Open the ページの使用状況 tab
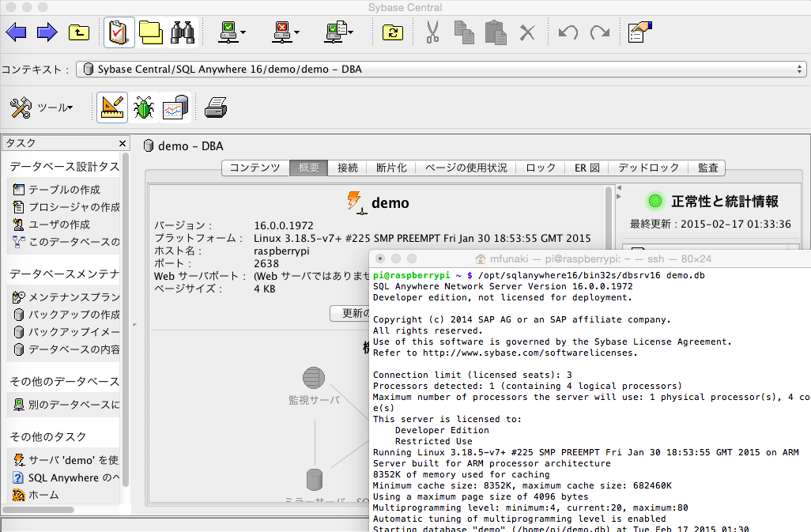Screen dimensions: 811x532 point(466,168)
